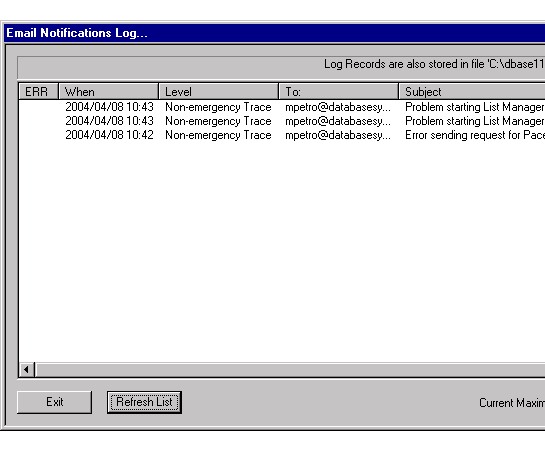The image size is (545, 450).
Task: Click the Log Records stored in file label
Action: (434, 64)
